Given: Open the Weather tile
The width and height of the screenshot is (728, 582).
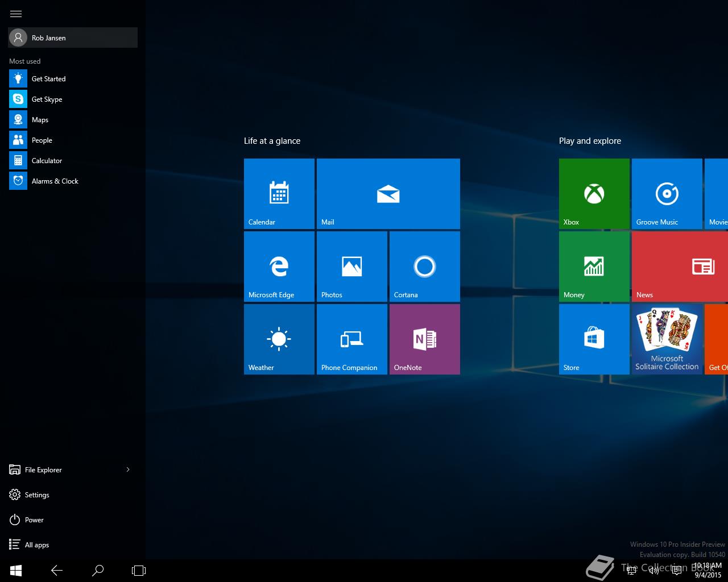Looking at the screenshot, I should point(279,339).
